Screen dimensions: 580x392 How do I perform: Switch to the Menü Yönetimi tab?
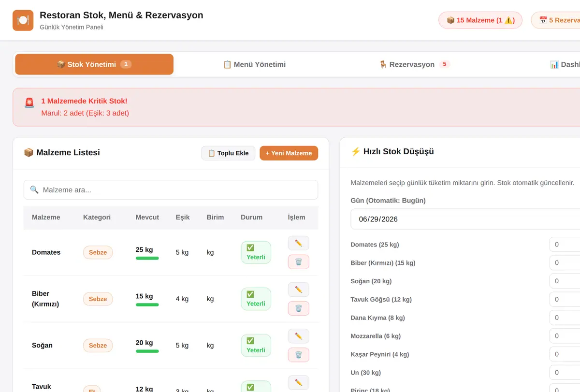254,64
